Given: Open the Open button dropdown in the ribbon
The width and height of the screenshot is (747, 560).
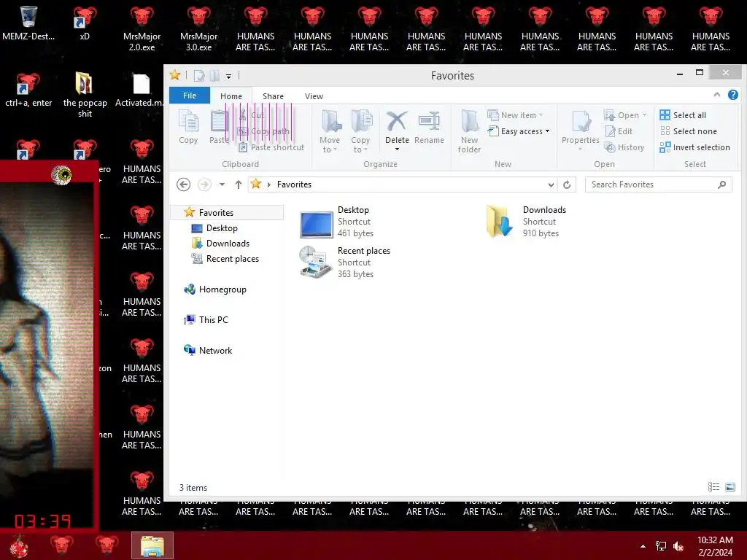Looking at the screenshot, I should click(x=645, y=115).
